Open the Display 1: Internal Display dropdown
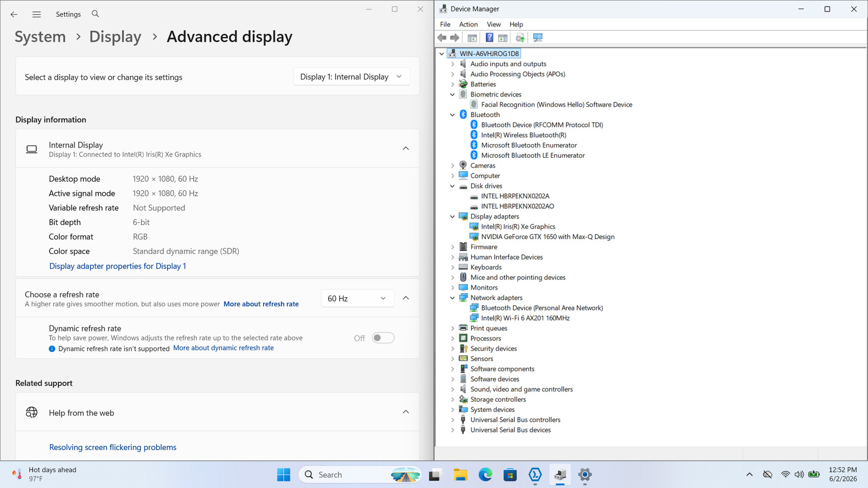This screenshot has width=868, height=488. [x=352, y=77]
